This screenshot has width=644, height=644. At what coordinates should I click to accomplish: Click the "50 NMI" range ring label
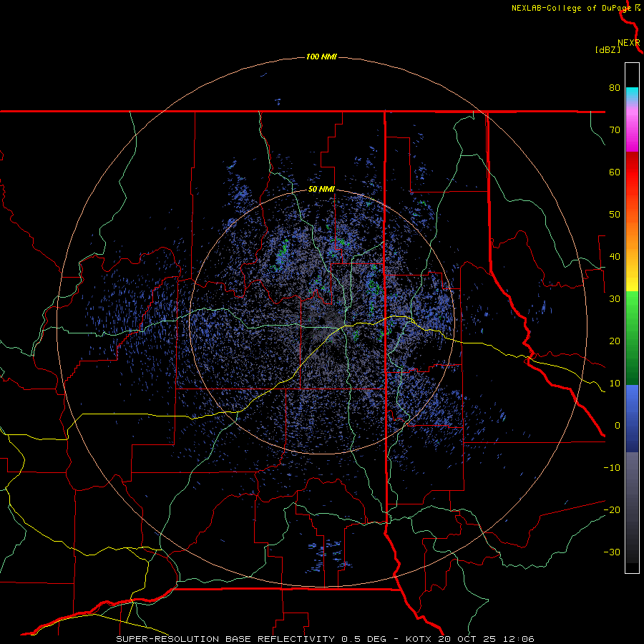tap(321, 190)
